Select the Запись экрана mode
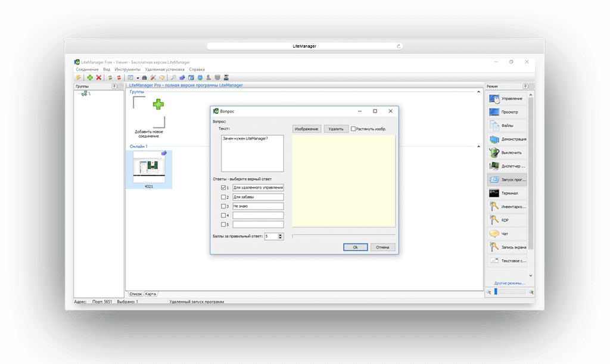 click(508, 247)
